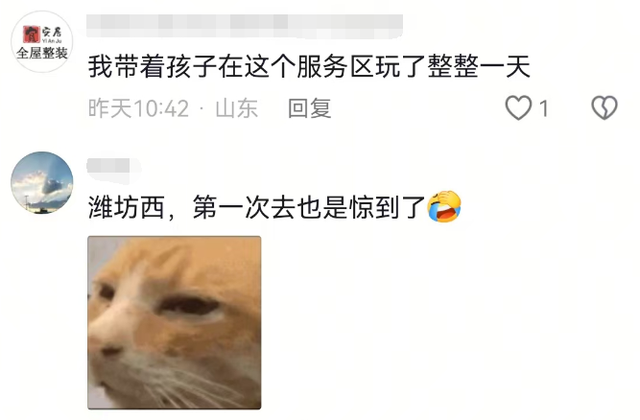Click the 山东 location label
640x420 pixels.
pyautogui.click(x=237, y=109)
